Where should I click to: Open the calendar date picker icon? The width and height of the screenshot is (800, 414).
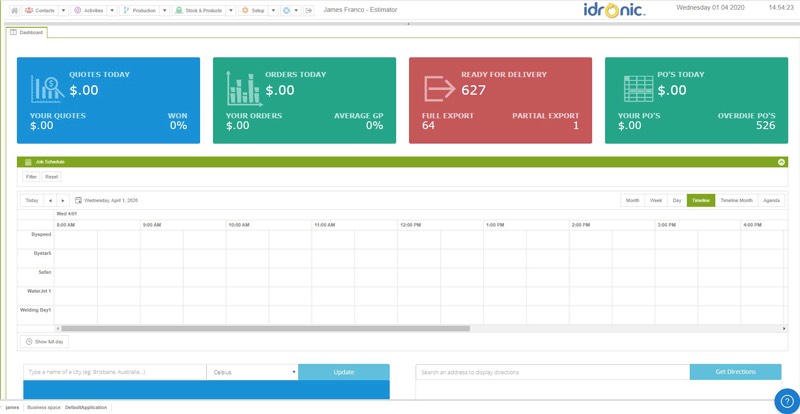(x=79, y=200)
